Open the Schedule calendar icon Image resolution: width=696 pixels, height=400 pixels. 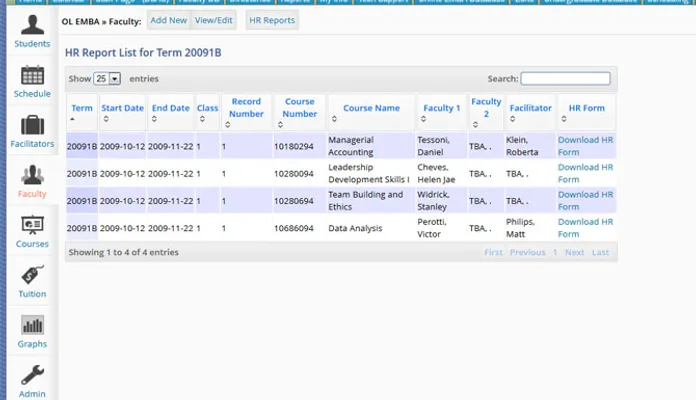click(x=32, y=80)
